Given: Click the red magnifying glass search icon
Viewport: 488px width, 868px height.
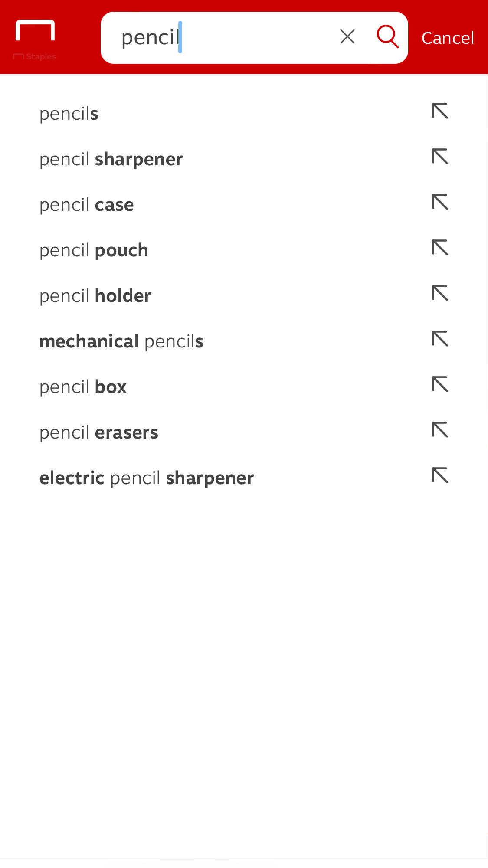Looking at the screenshot, I should pyautogui.click(x=387, y=37).
